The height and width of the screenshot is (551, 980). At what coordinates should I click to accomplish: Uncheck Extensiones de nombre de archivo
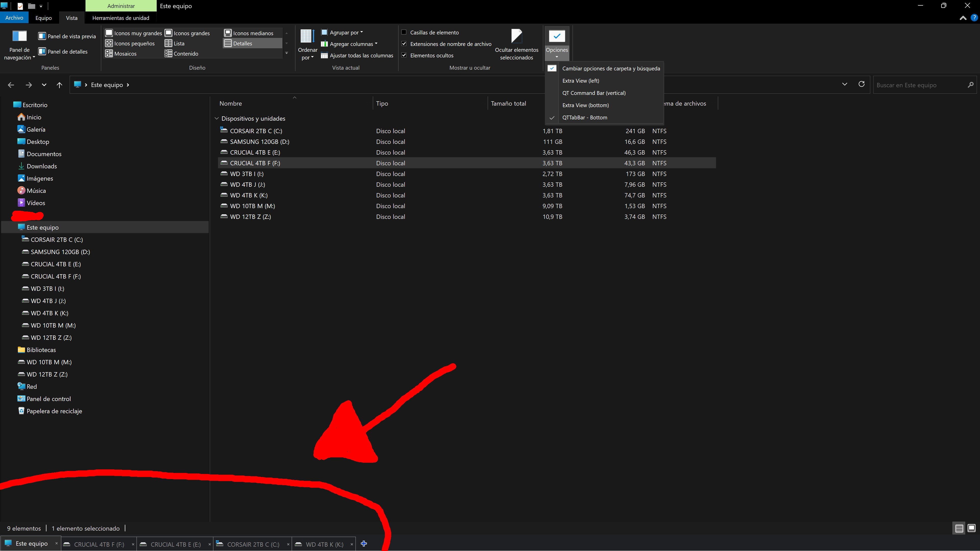[404, 44]
